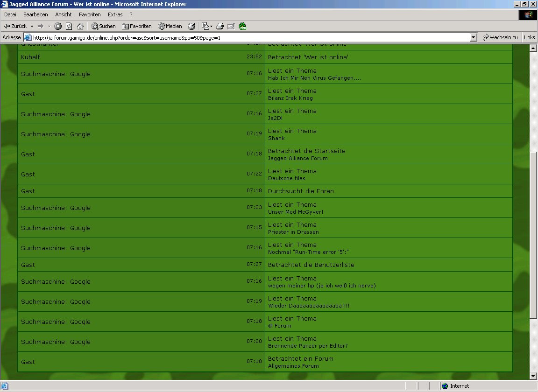This screenshot has height=392, width=538.
Task: Expand the Zurück history dropdown arrow
Action: [x=32, y=27]
